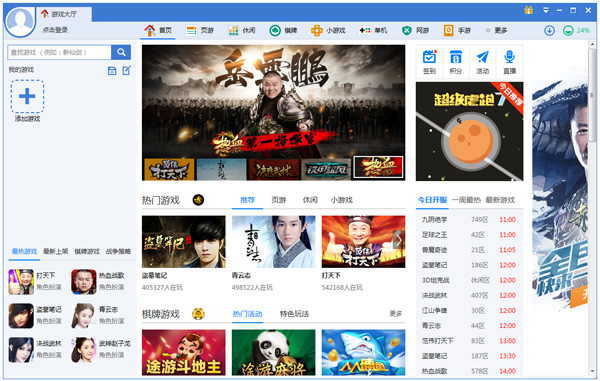Show next hot games with right arrow
Image resolution: width=600 pixels, height=381 pixels.
[x=398, y=240]
